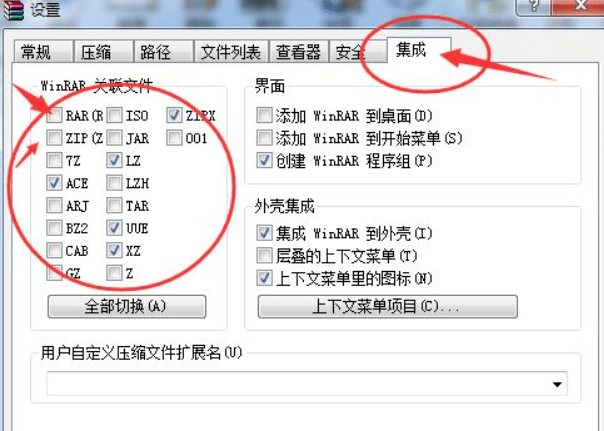Switch to the 压缩 tab
Image resolution: width=604 pixels, height=431 pixels.
(x=103, y=52)
